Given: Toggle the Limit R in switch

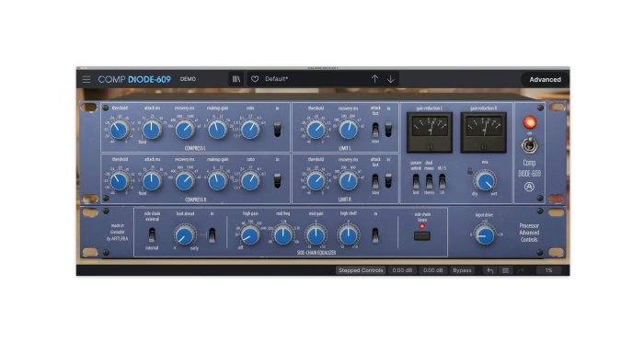Looking at the screenshot, I should [388, 180].
